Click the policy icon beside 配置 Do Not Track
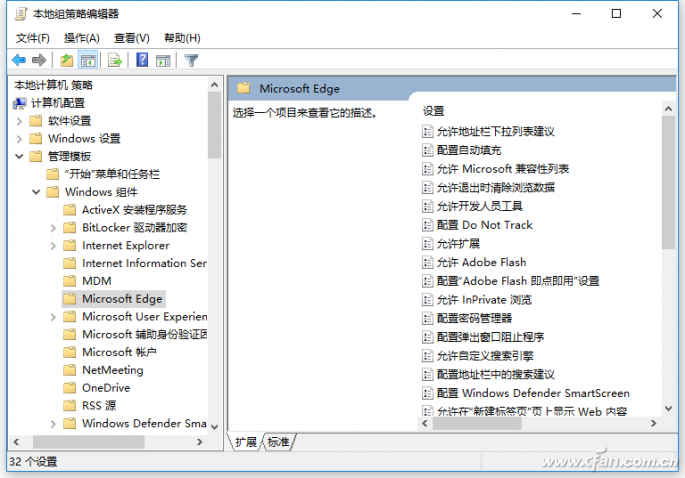This screenshot has width=685, height=478. (x=428, y=225)
